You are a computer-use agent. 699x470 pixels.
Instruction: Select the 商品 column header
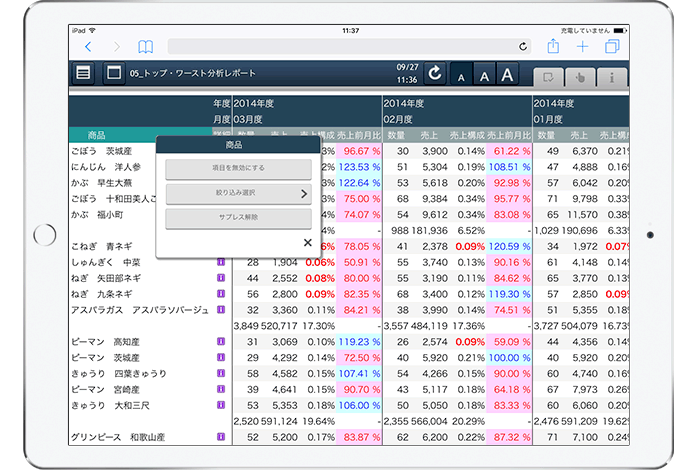pyautogui.click(x=96, y=135)
